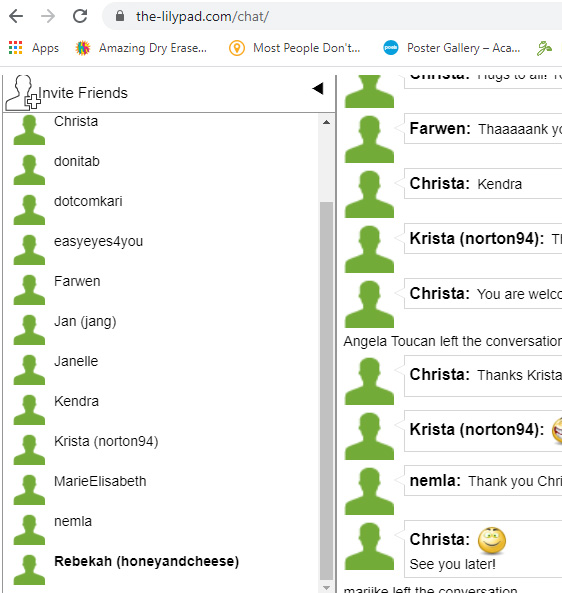This screenshot has height=593, width=562.
Task: Click Farwen's avatar in user list
Action: [x=29, y=290]
